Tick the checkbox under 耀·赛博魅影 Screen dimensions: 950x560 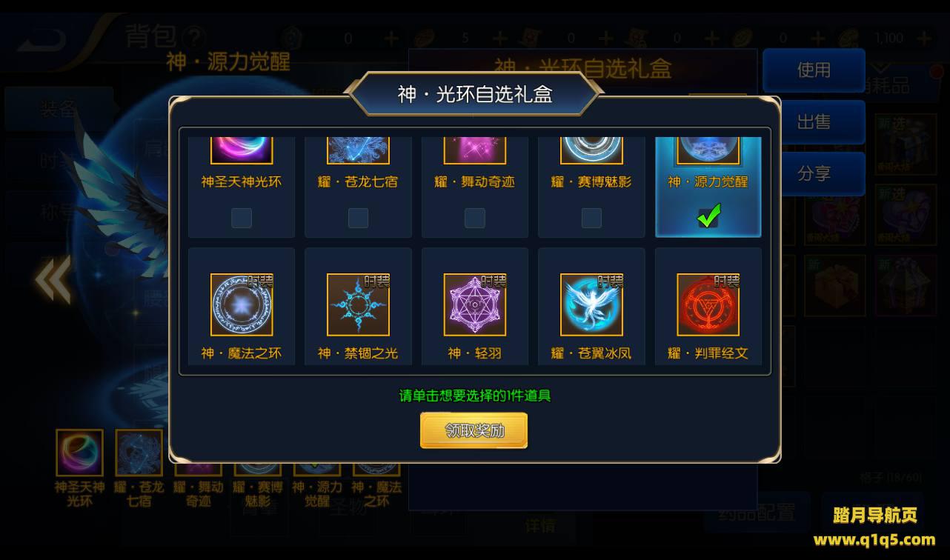tap(591, 218)
